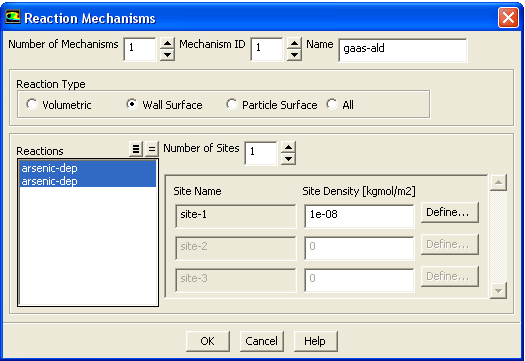The image size is (525, 361).
Task: Click the disabled site-3 name field
Action: 236,280
